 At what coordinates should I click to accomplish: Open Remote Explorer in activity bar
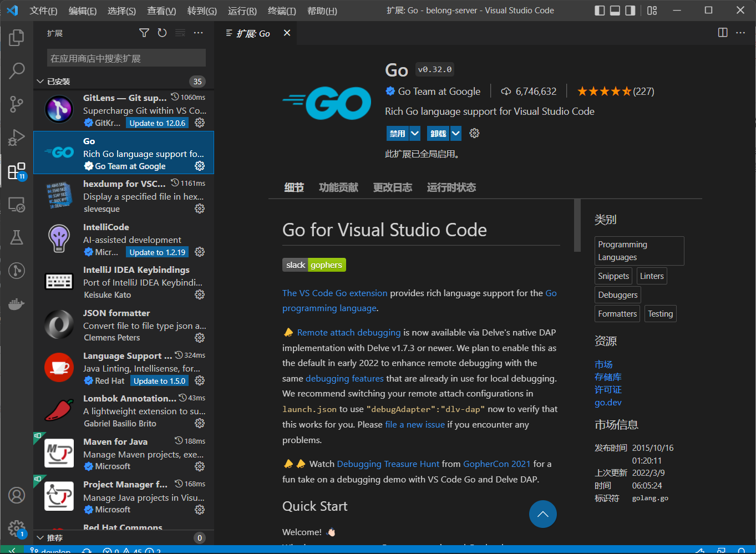click(17, 204)
